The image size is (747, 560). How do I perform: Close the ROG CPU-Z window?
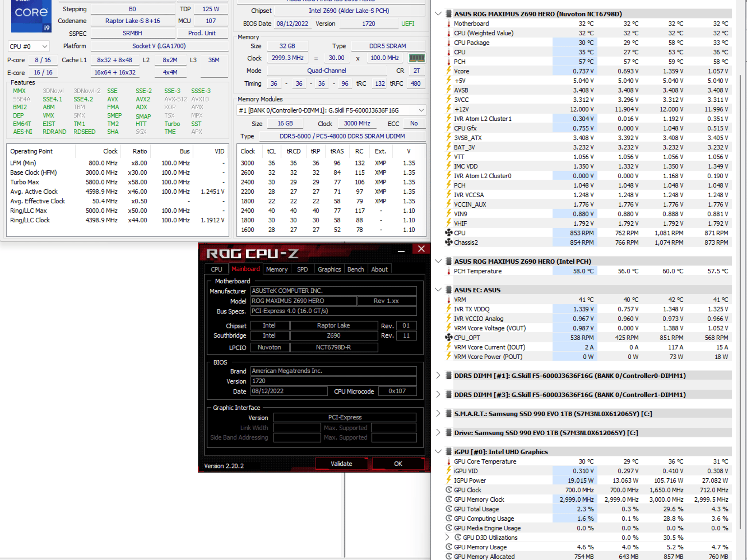pos(421,249)
